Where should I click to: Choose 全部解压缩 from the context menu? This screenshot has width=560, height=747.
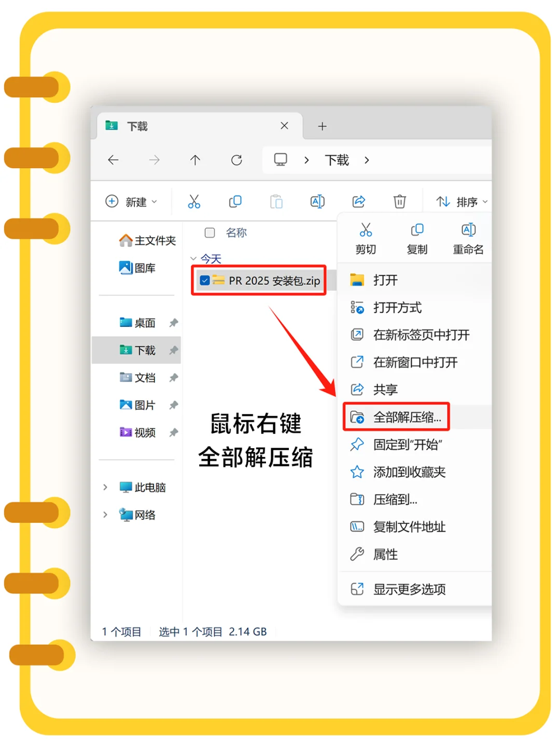pos(407,417)
